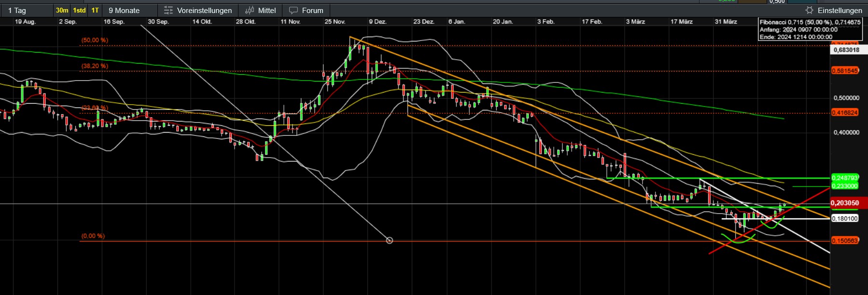Select the (0,00 %) Fibonacci level label
Image resolution: width=868 pixels, height=295 pixels.
coord(93,236)
